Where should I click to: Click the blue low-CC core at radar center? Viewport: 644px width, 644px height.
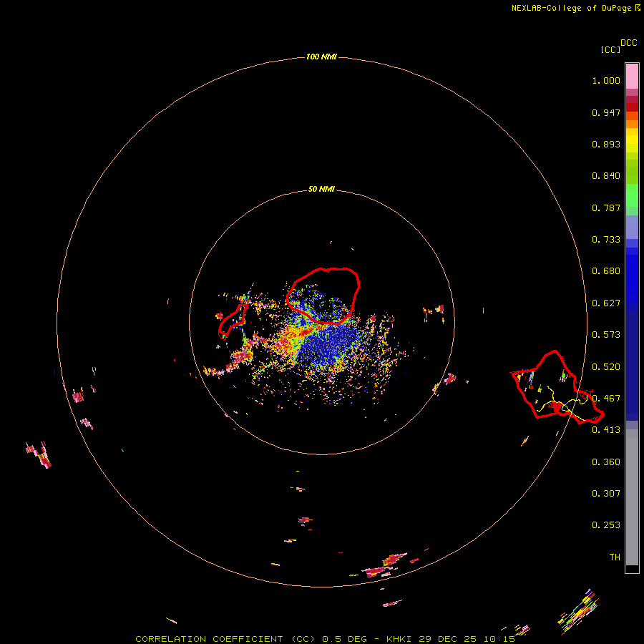click(328, 343)
